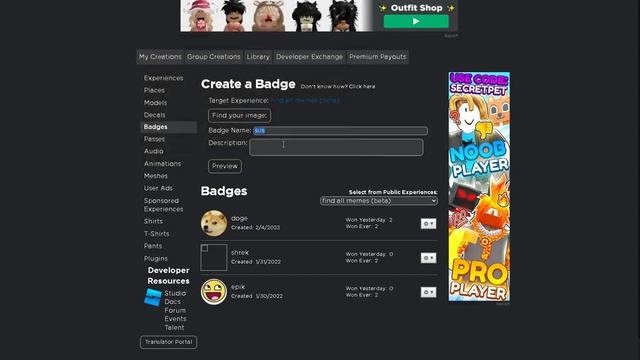Click the Translator Portal button
The width and height of the screenshot is (640, 360).
tap(169, 342)
